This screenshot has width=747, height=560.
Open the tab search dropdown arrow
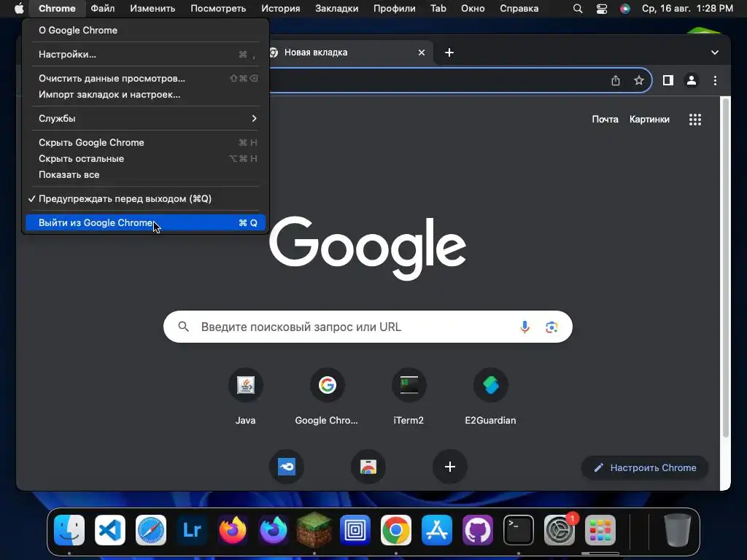pos(715,52)
